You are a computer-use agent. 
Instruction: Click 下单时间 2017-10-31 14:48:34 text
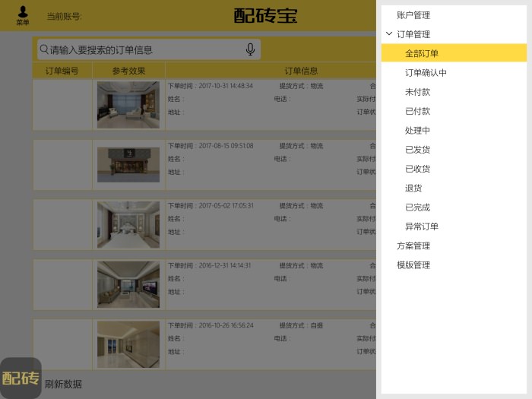click(211, 86)
